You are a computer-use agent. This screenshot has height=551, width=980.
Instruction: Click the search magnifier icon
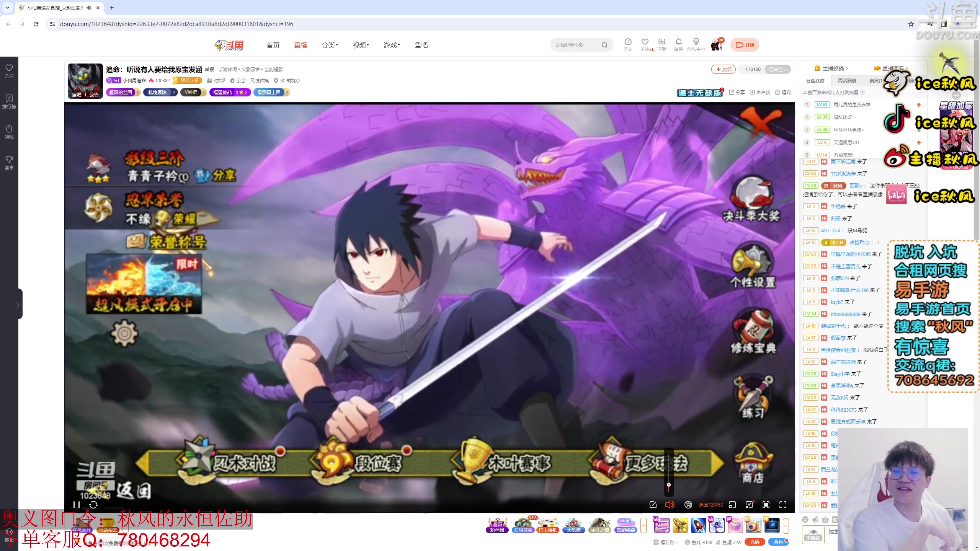604,45
